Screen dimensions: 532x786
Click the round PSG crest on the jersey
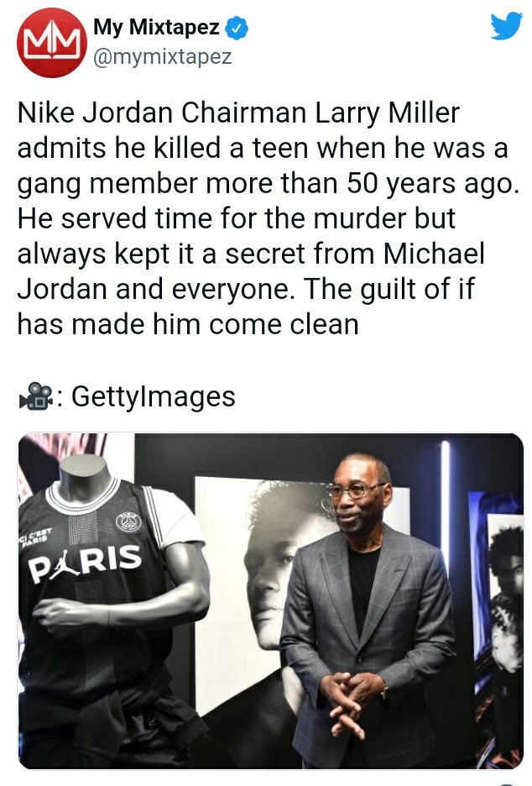(128, 521)
